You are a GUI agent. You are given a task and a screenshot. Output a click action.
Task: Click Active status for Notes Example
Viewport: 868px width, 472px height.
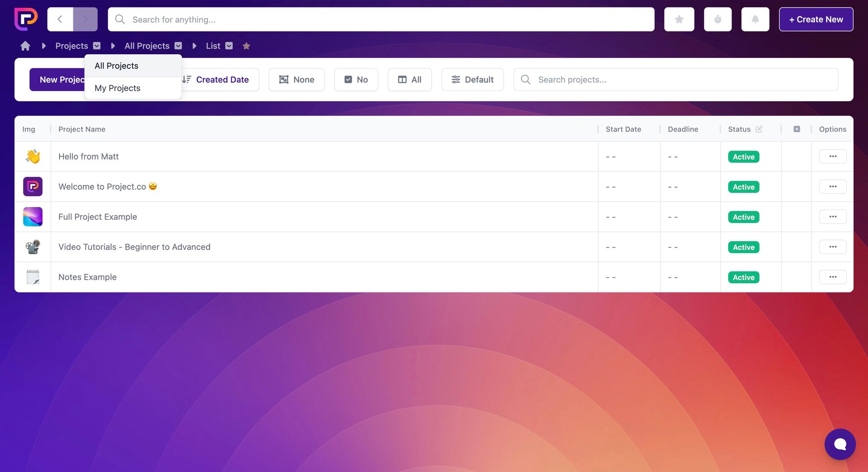[x=744, y=278]
